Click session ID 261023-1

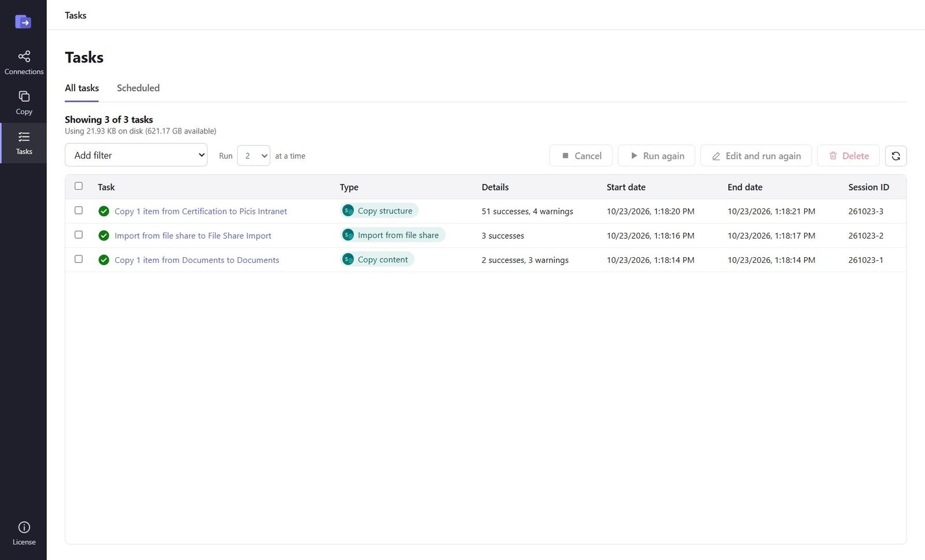(866, 260)
